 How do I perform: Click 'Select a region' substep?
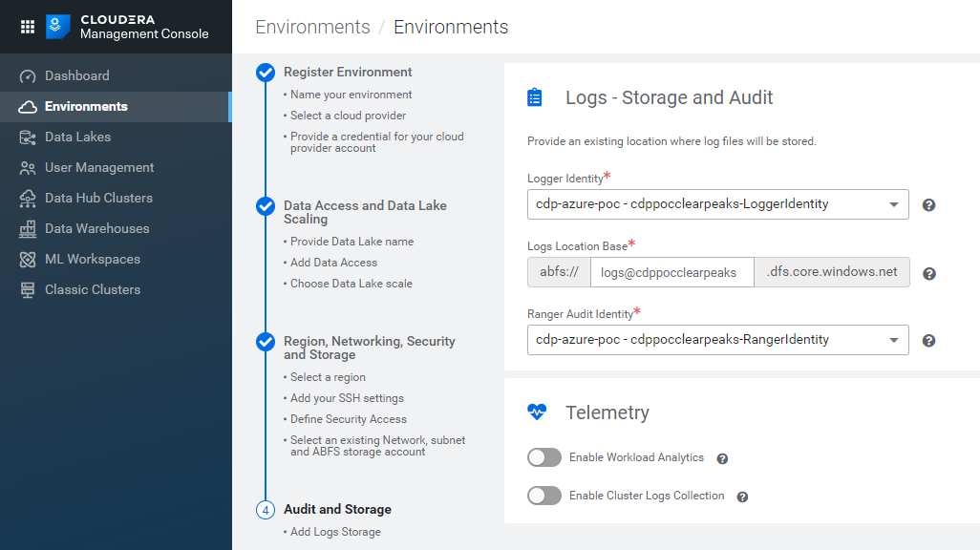(328, 377)
